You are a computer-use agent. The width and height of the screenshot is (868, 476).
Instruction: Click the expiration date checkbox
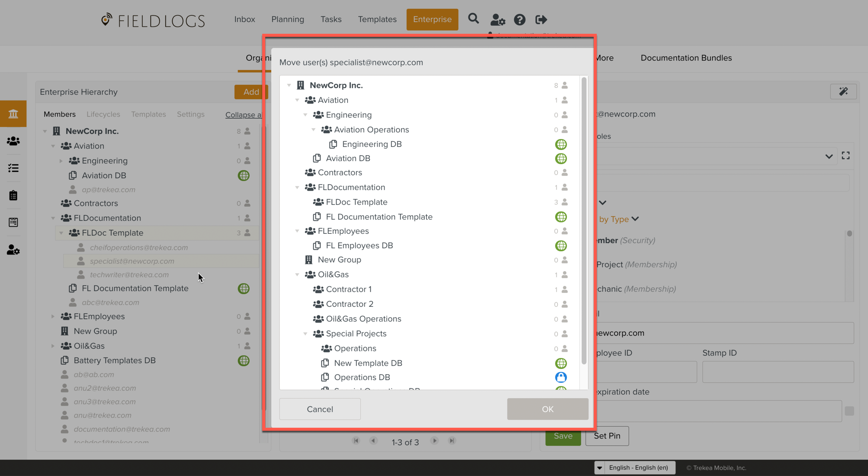(x=849, y=411)
